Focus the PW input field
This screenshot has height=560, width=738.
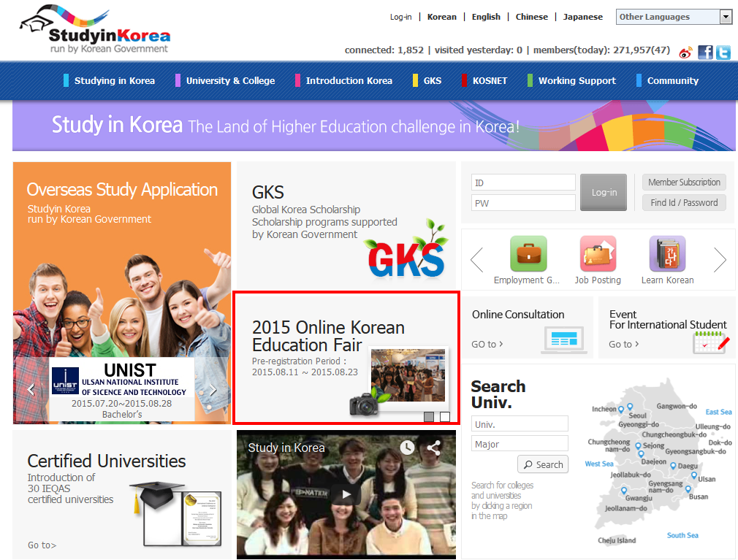click(x=523, y=203)
